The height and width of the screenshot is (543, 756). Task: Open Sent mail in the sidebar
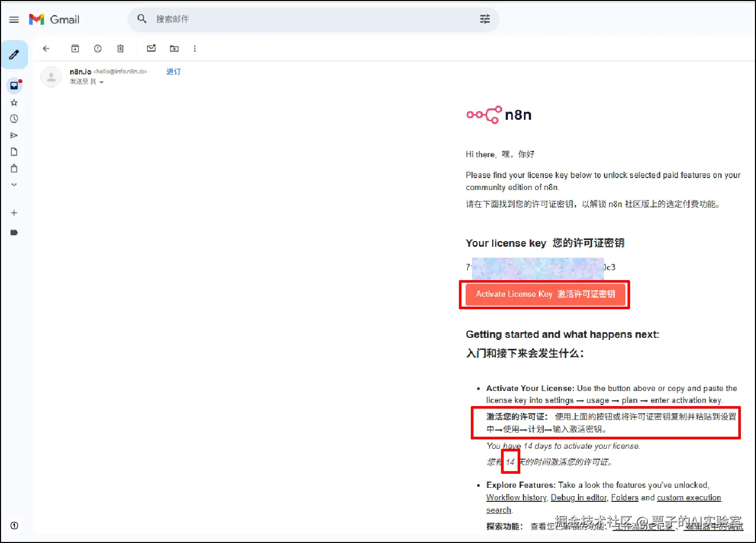coord(14,135)
